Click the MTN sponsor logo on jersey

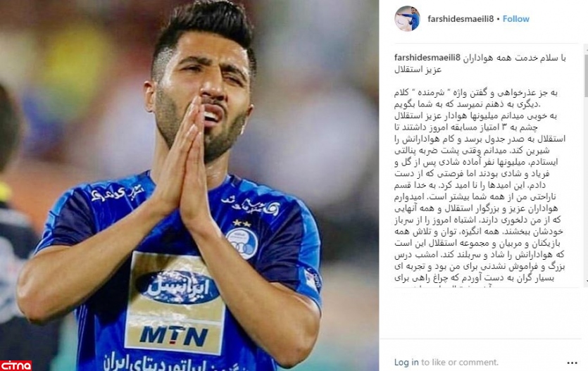(x=174, y=336)
